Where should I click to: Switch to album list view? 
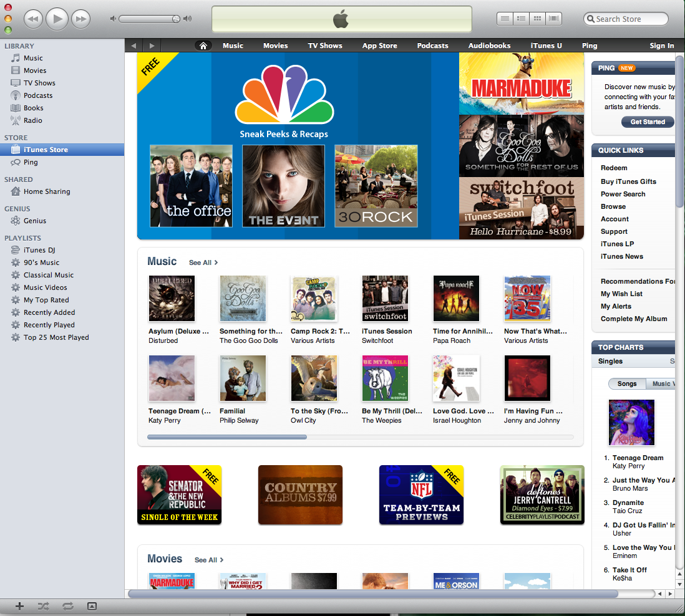click(521, 18)
